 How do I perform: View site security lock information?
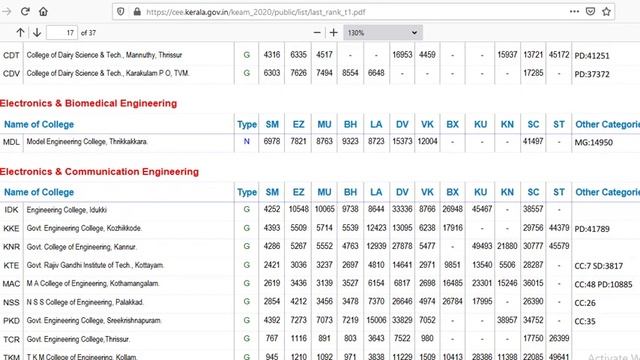(x=137, y=12)
